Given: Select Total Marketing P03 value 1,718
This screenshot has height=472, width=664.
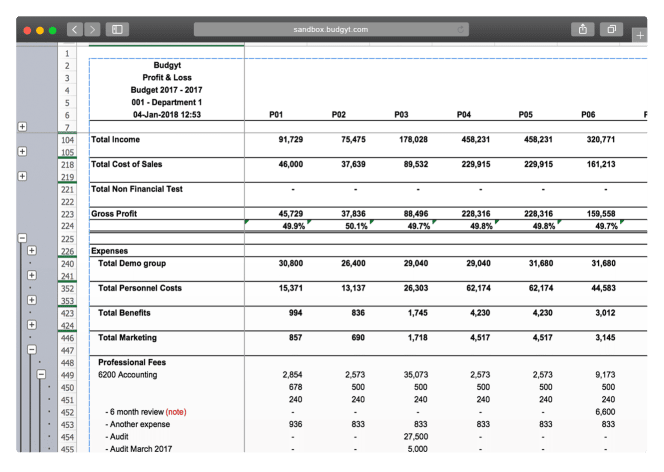Looking at the screenshot, I should point(418,337).
